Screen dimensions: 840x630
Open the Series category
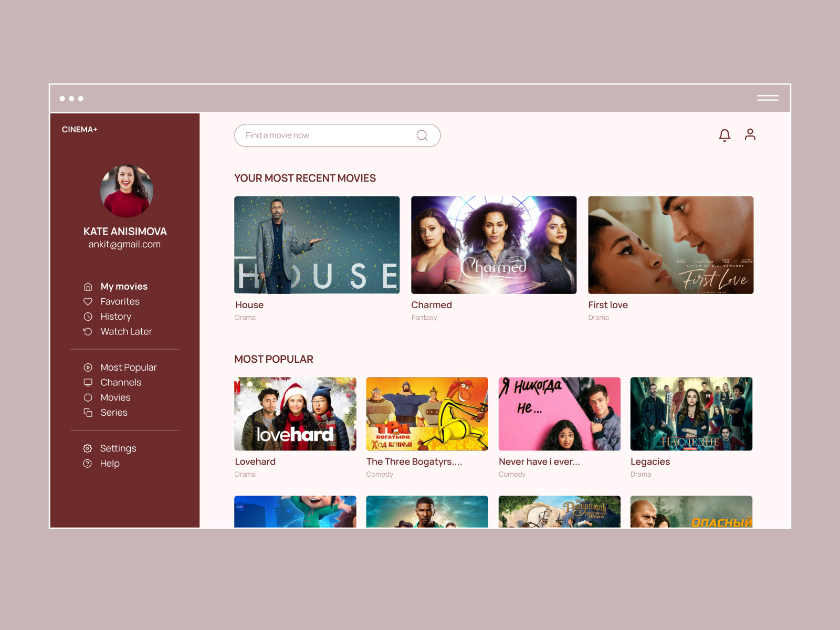tap(114, 413)
